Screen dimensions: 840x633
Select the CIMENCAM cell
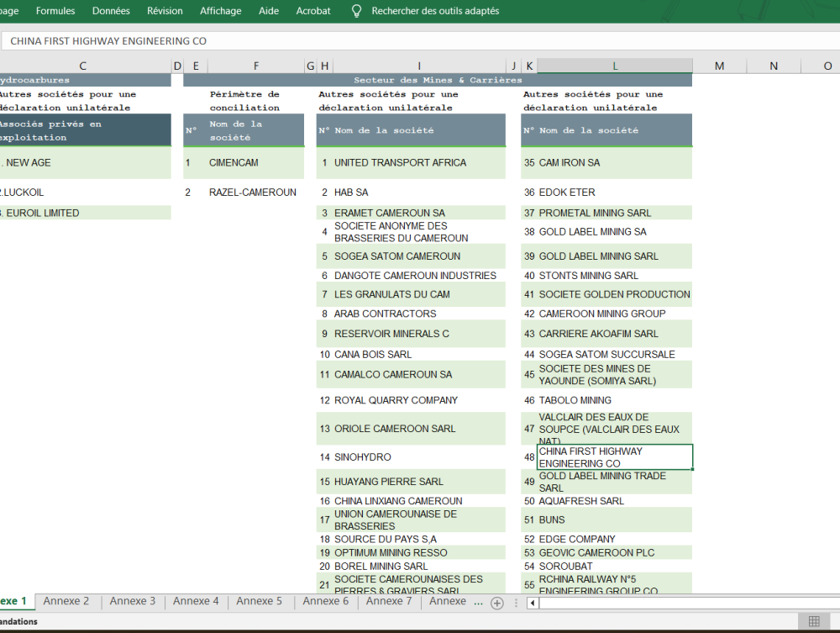(255, 163)
